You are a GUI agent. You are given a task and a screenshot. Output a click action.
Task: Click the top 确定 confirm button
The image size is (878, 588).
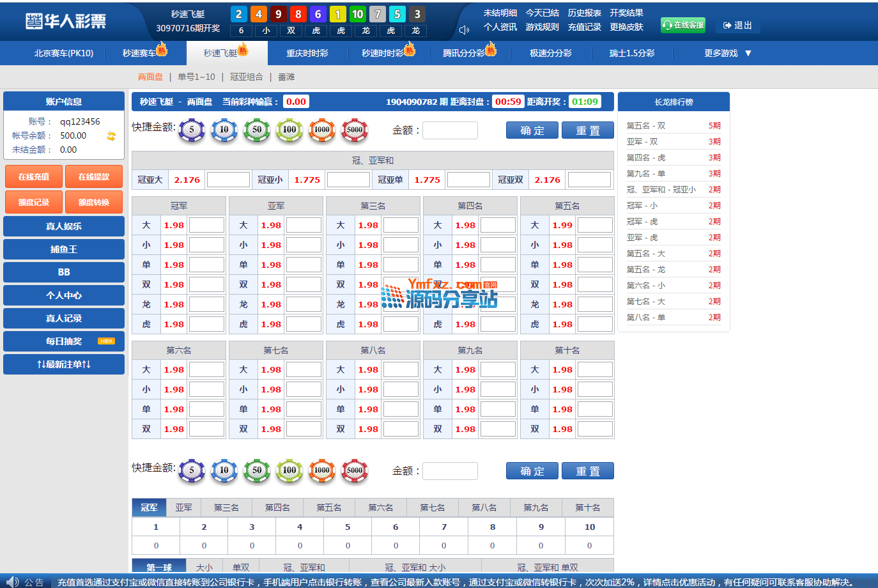(x=532, y=130)
